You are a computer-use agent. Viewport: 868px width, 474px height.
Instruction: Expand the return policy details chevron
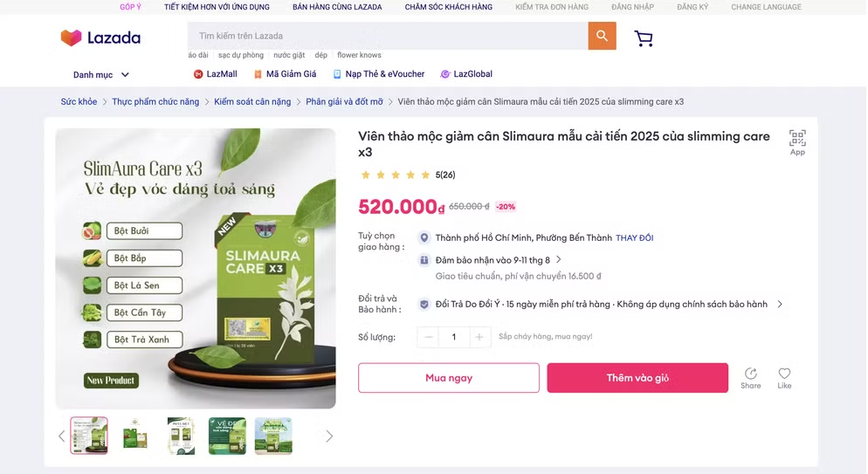click(x=780, y=304)
